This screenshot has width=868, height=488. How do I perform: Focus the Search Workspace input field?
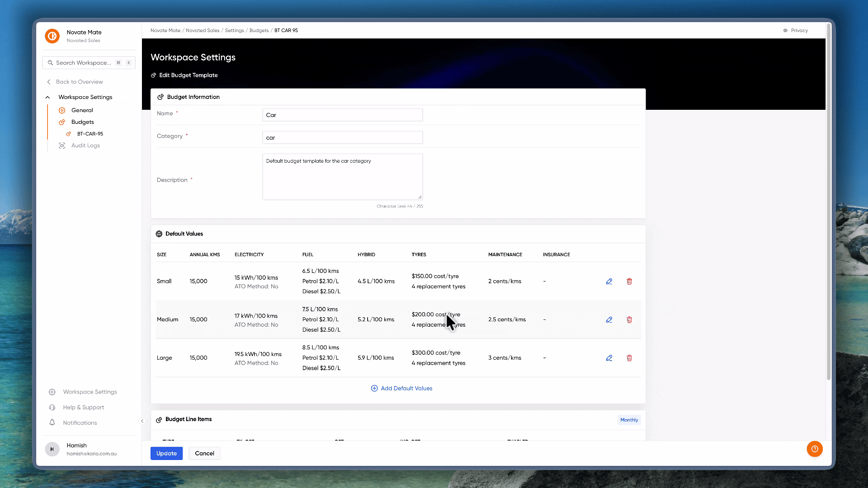coord(89,63)
